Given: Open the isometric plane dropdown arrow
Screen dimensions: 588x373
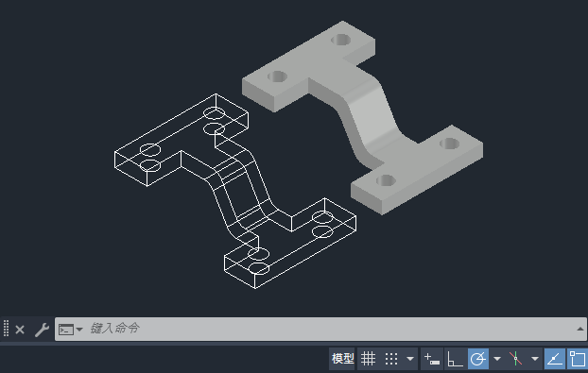Looking at the screenshot, I should click(x=535, y=359).
